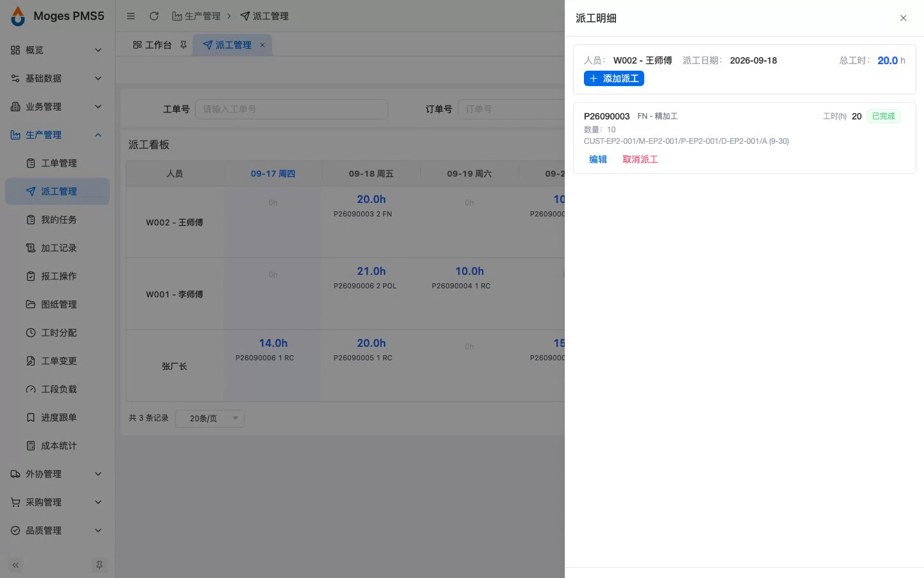
Task: Select 我的任务 in the sidebar
Action: pos(57,220)
